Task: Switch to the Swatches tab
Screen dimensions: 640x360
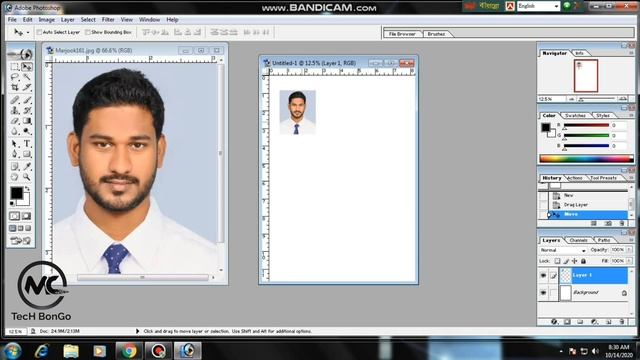Action: point(576,116)
